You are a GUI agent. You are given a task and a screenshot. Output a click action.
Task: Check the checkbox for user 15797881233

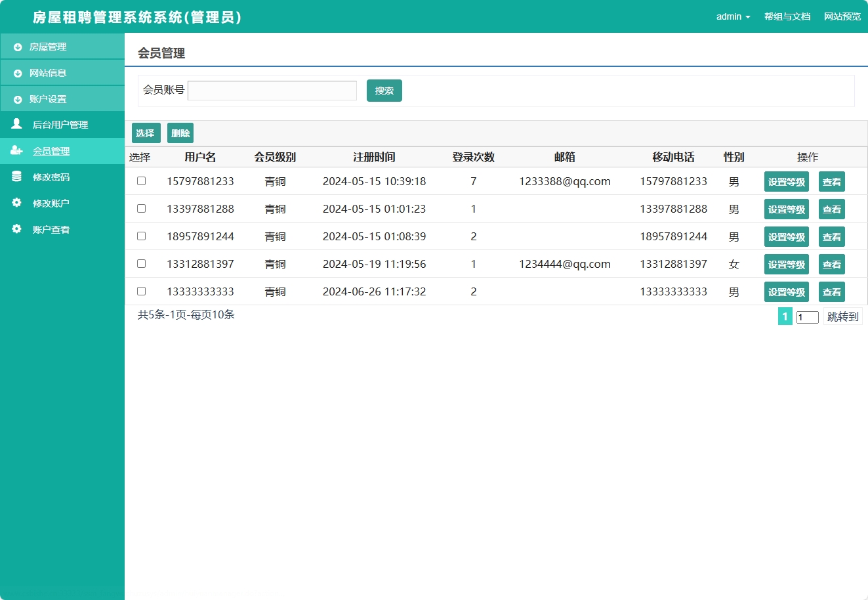141,181
